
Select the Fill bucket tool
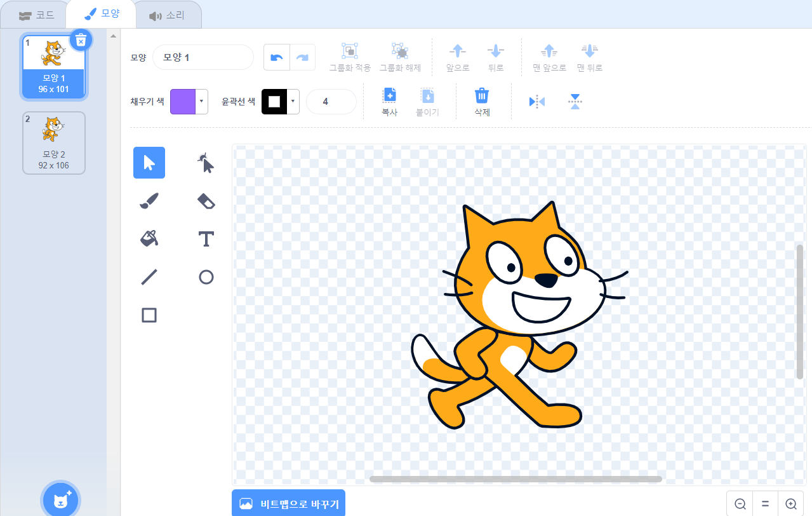coord(149,239)
